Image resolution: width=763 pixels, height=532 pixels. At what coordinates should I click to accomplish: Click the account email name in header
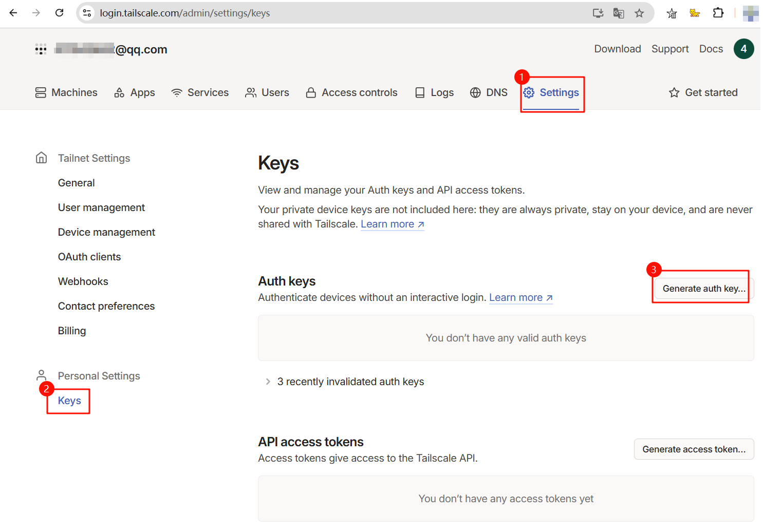[111, 49]
